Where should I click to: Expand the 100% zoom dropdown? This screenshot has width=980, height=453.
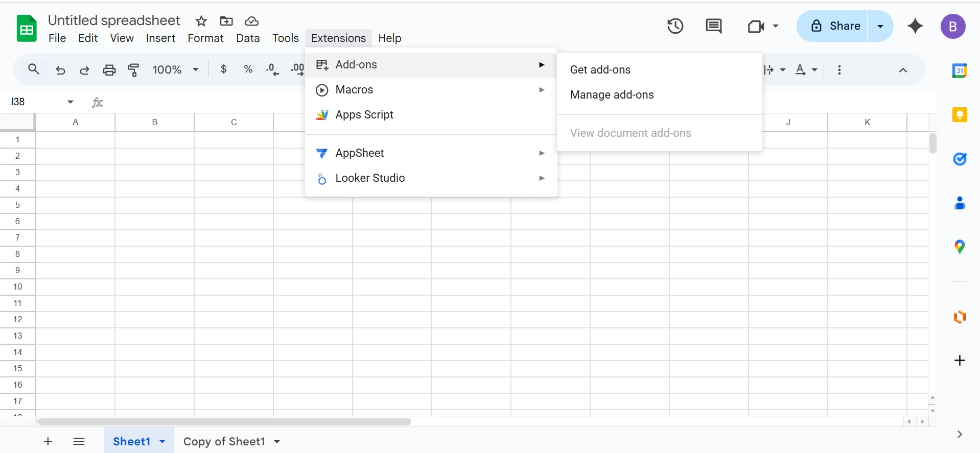[x=175, y=69]
